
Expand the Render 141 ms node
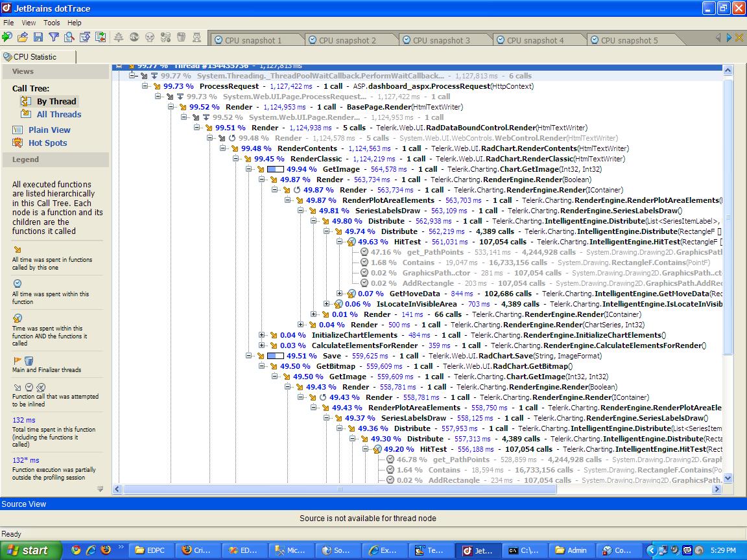click(314, 314)
